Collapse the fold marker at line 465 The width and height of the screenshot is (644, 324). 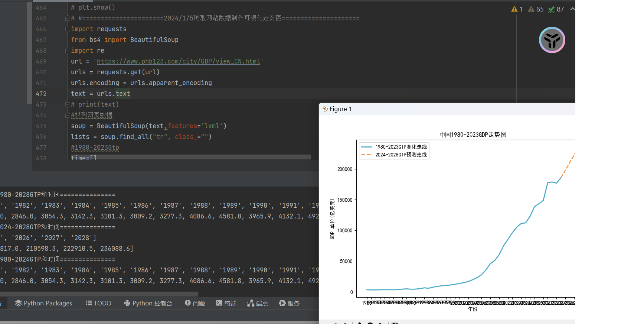[x=68, y=18]
